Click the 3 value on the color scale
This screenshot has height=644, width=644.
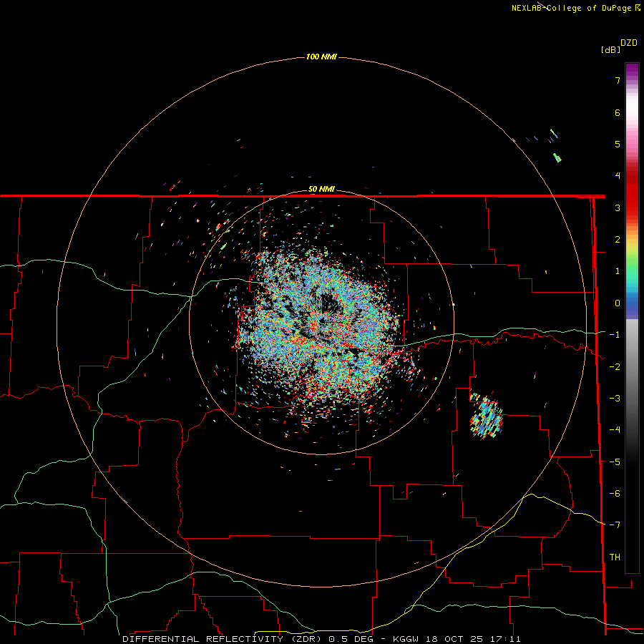click(618, 208)
